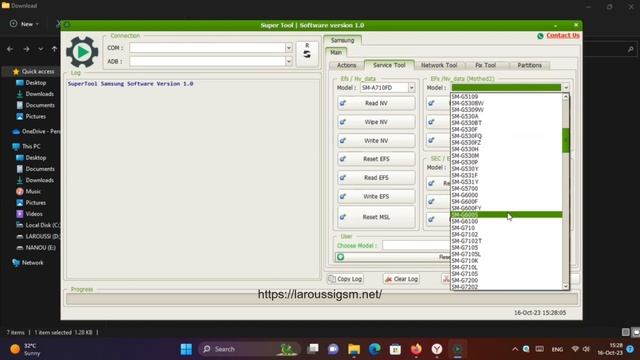Open the Network Tool tab
640x360 pixels.
pyautogui.click(x=439, y=65)
